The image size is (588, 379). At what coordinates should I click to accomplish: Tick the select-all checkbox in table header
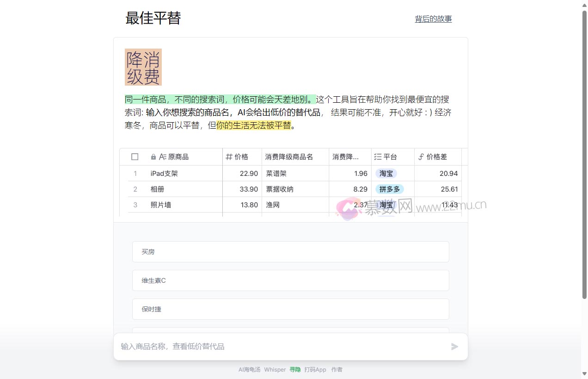(x=135, y=157)
